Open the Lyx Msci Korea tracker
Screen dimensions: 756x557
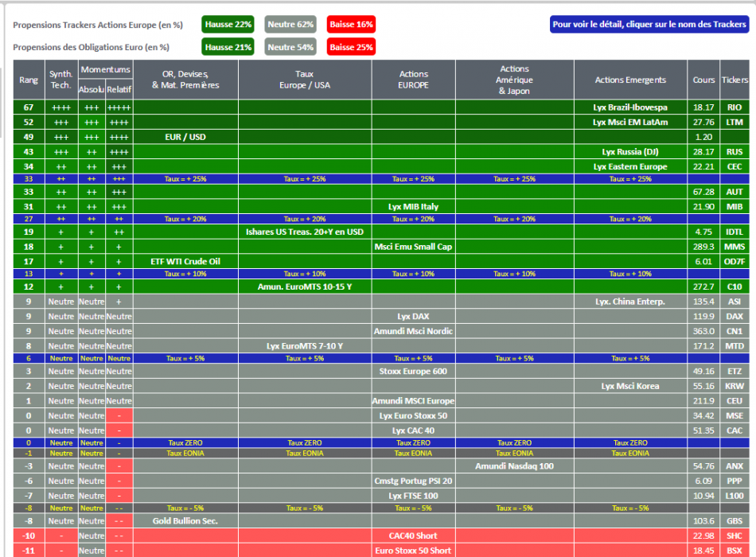point(629,386)
